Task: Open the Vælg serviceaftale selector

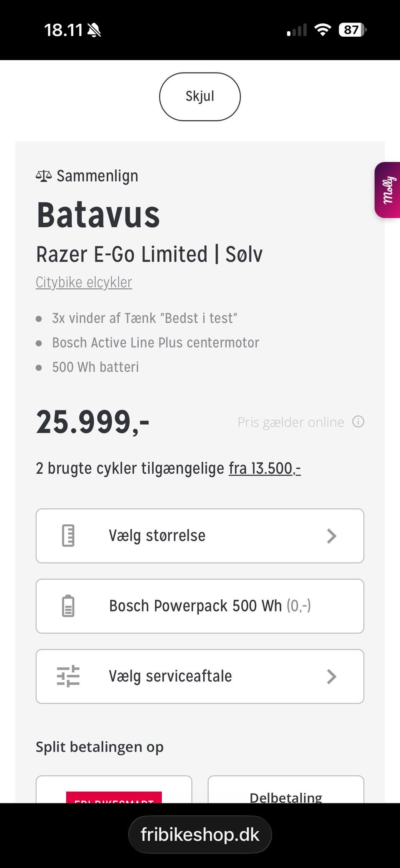Action: coord(200,677)
